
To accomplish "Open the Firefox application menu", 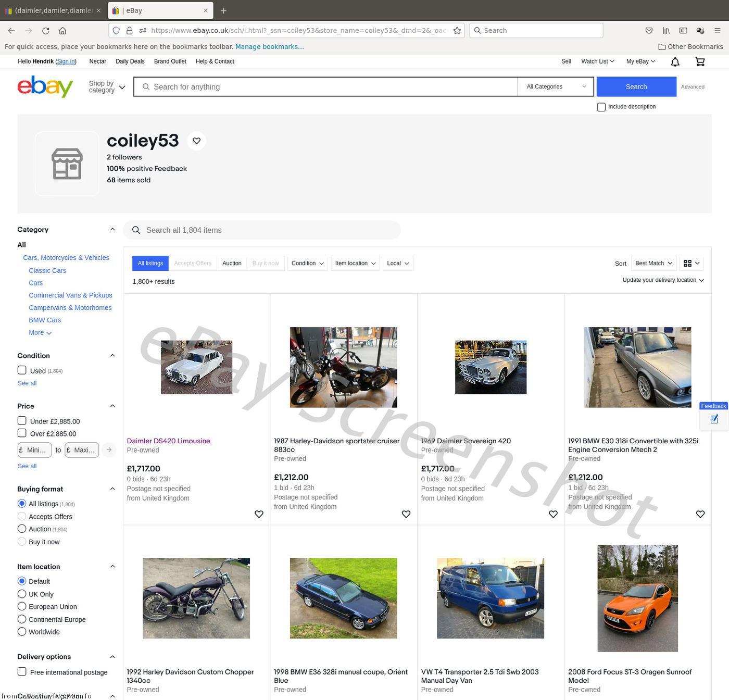I will [x=717, y=31].
